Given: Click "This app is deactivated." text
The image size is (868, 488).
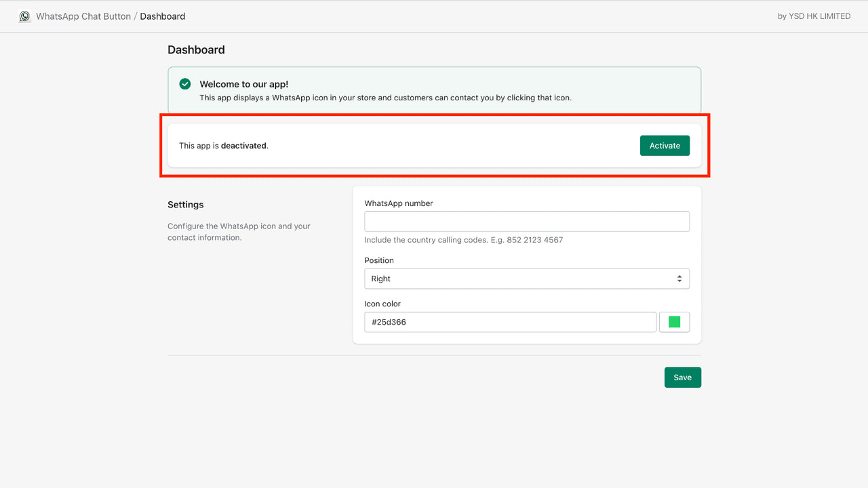Looking at the screenshot, I should (224, 146).
